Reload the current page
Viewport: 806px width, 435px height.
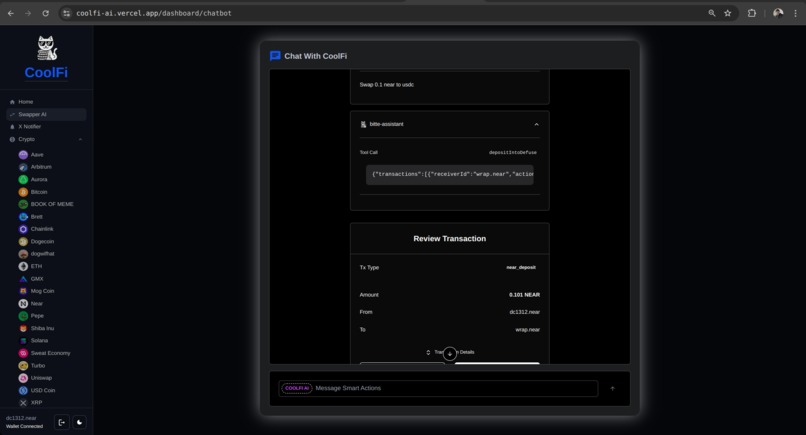pyautogui.click(x=45, y=13)
